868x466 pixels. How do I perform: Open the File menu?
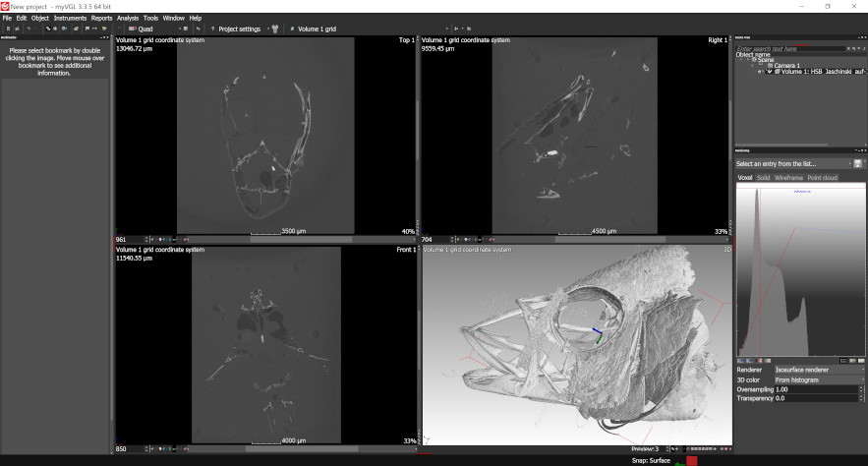pyautogui.click(x=7, y=18)
